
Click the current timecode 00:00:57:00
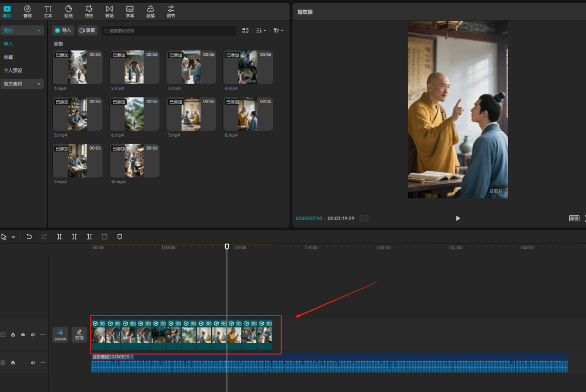pyautogui.click(x=309, y=219)
